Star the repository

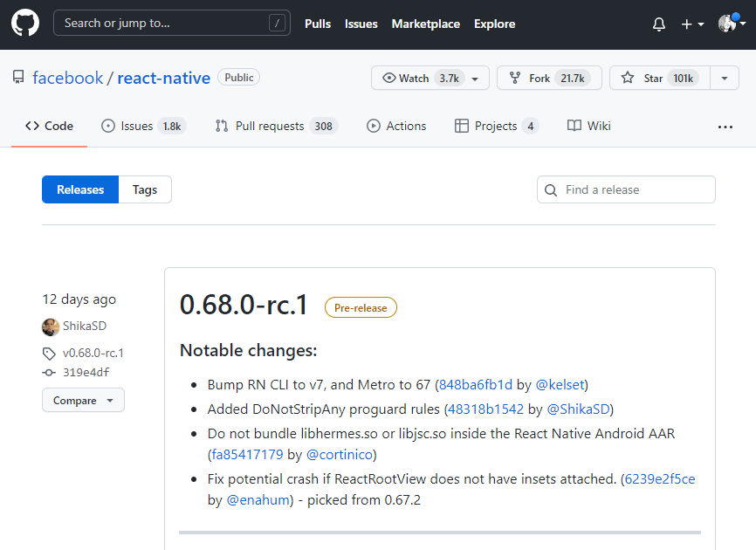click(x=660, y=78)
